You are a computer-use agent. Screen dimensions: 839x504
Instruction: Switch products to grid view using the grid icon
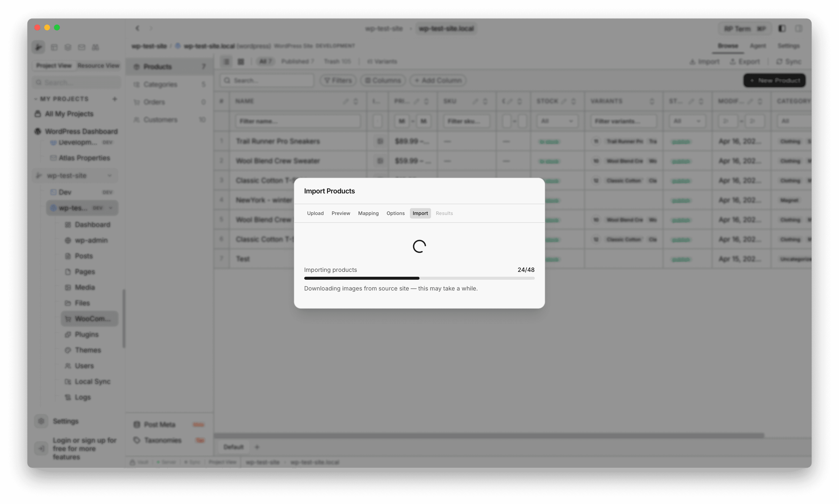[241, 62]
